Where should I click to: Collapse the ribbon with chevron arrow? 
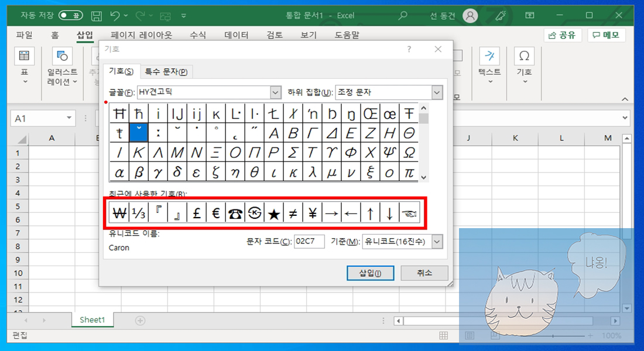click(x=625, y=99)
